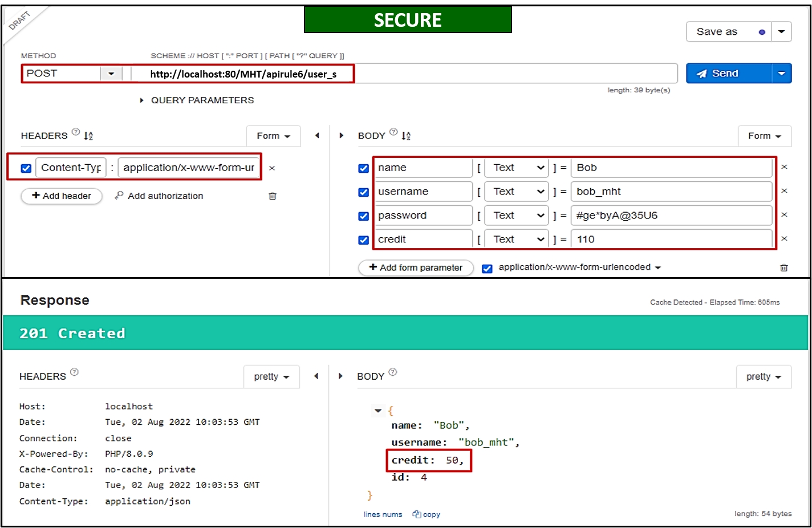Disable the username body parameter checkbox
This screenshot has width=812, height=528.
click(363, 192)
